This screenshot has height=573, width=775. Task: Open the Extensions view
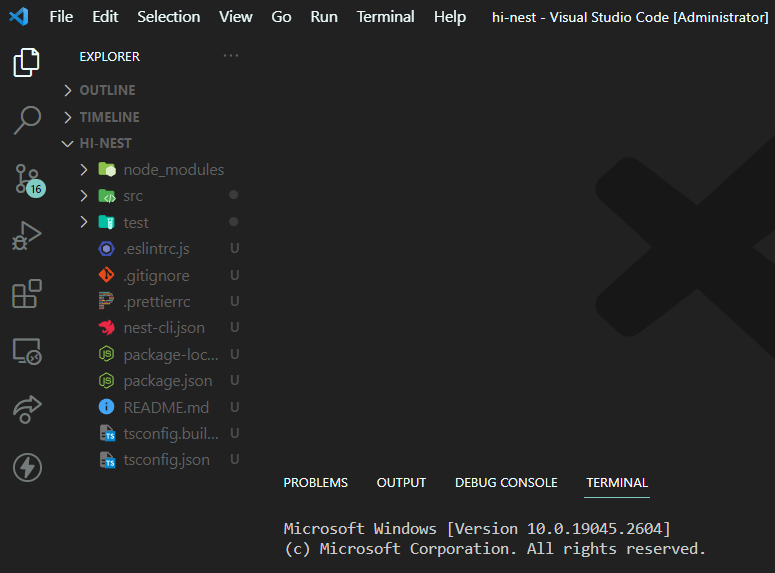pyautogui.click(x=27, y=294)
